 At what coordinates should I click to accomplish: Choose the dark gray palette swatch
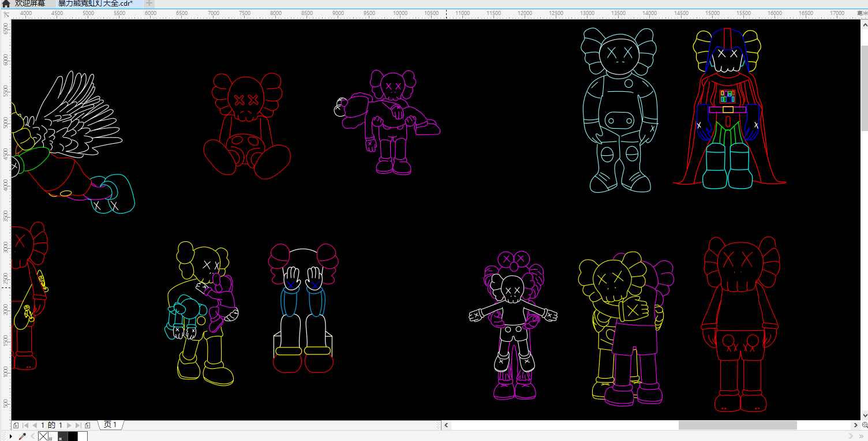tap(63, 436)
